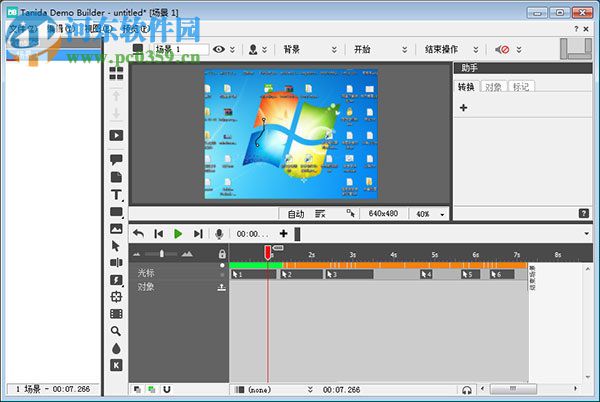Click the undo arrow in timeline toolbar
This screenshot has width=600, height=402.
coord(139,233)
